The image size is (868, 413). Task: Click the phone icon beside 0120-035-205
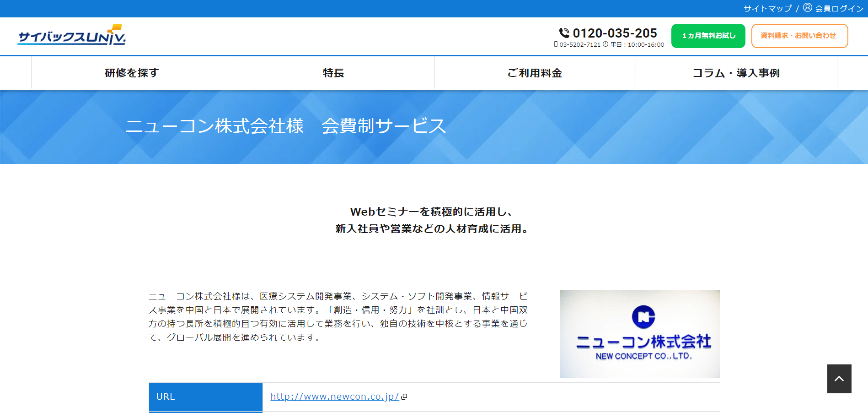[564, 33]
